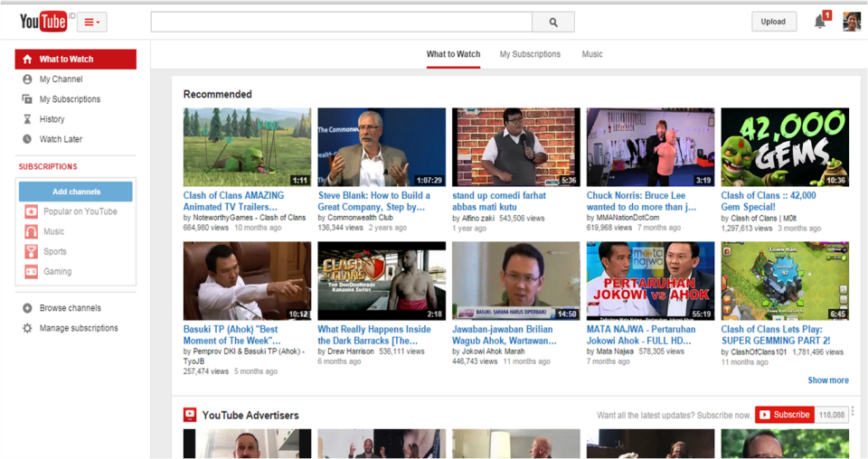
Task: Click Clash of Clans AMAZING Animated title
Action: point(233,201)
